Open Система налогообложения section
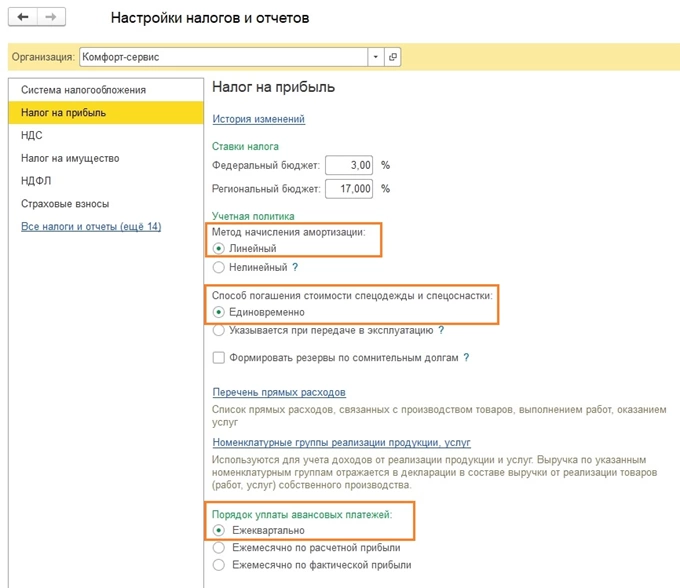The width and height of the screenshot is (680, 588). pyautogui.click(x=105, y=90)
